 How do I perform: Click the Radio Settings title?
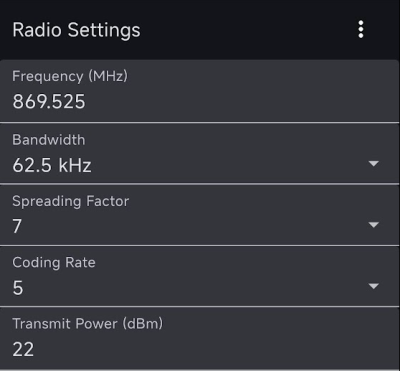pyautogui.click(x=76, y=30)
